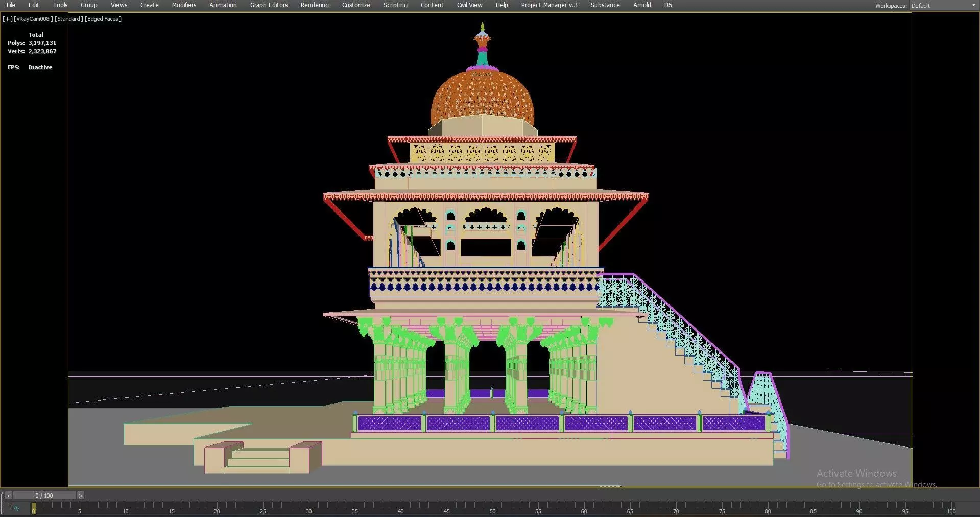Open the Help menu
This screenshot has height=517, width=980.
coord(502,5)
